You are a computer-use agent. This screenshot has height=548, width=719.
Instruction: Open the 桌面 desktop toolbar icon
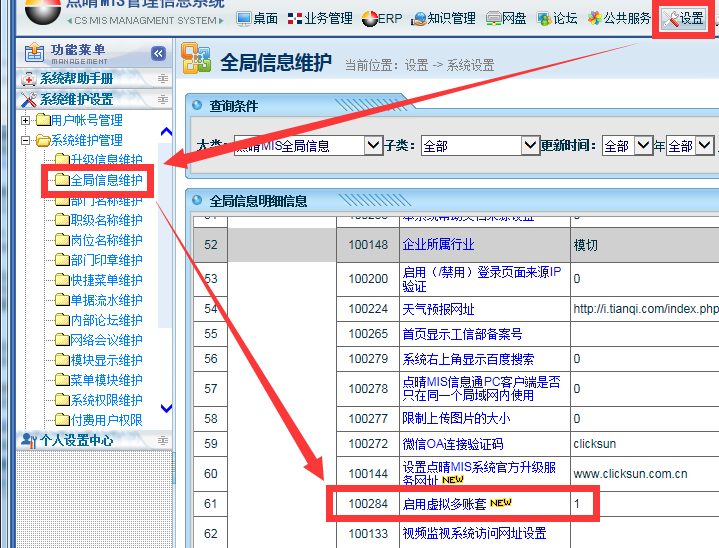(257, 18)
